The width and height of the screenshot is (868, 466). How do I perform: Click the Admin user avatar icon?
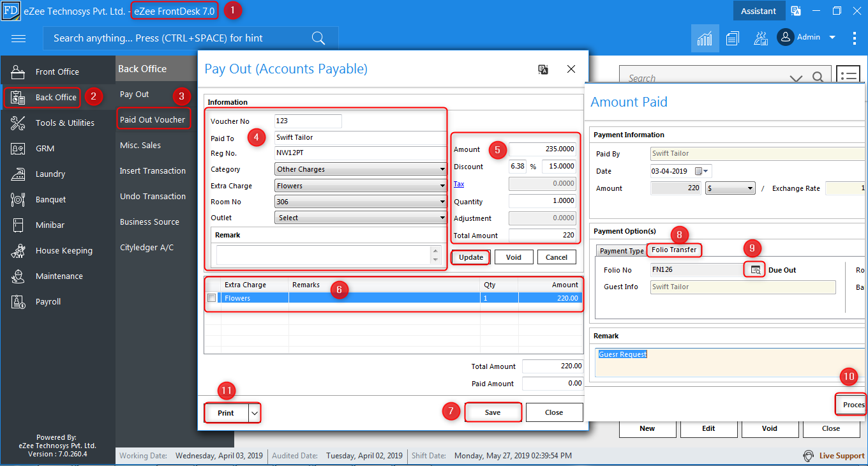tap(785, 37)
